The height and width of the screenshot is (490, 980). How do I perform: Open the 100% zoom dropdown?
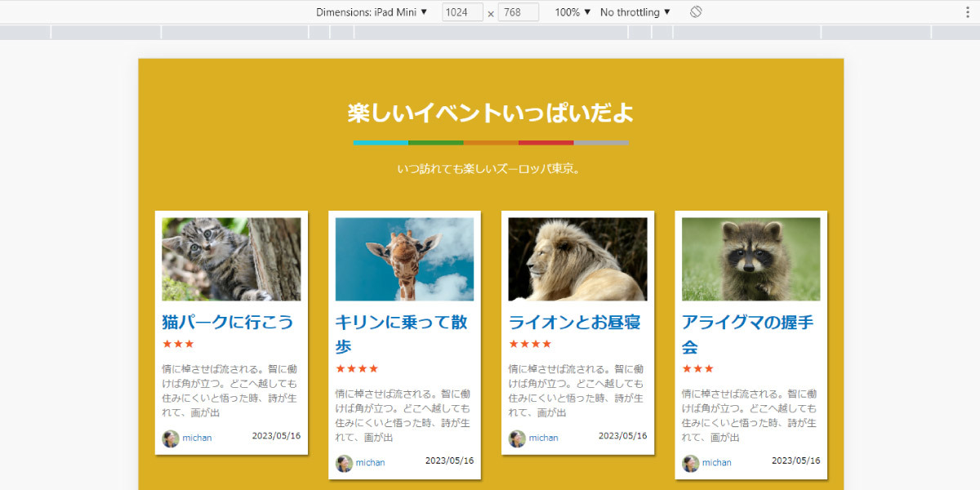[x=572, y=12]
